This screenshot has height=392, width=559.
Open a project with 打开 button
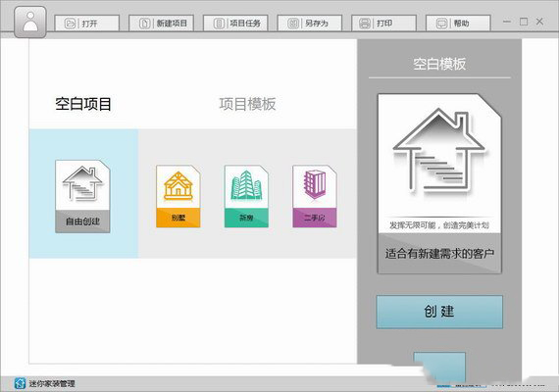tap(87, 24)
